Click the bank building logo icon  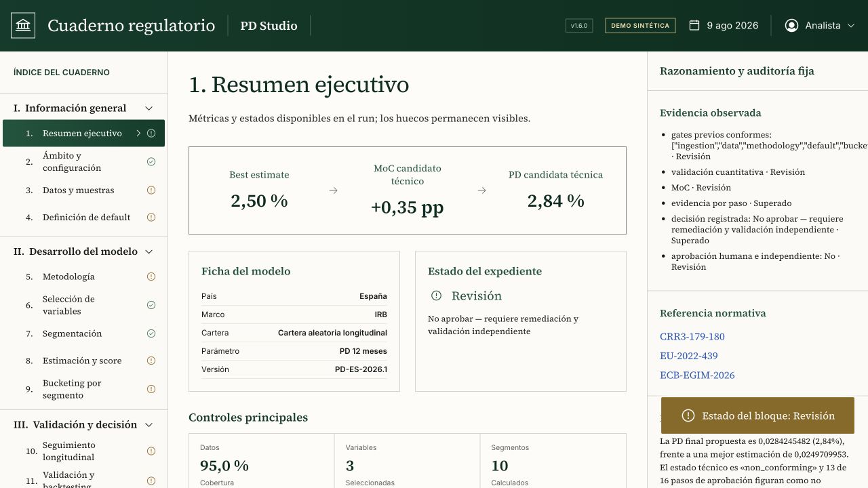tap(23, 26)
